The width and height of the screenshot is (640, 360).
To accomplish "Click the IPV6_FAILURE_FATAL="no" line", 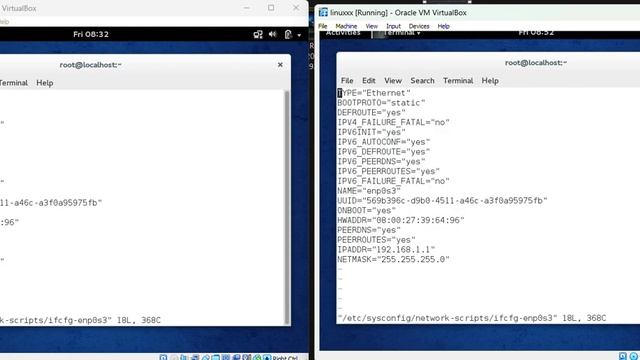I will (393, 181).
